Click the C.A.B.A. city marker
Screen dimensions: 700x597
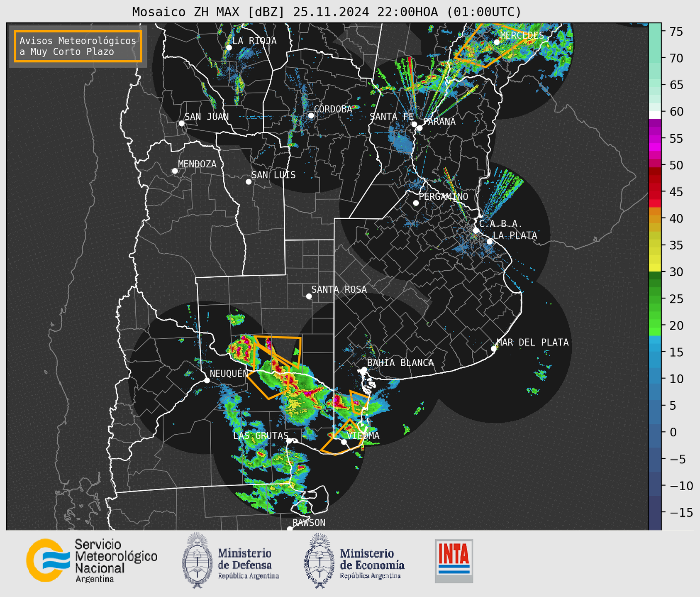[x=476, y=230]
